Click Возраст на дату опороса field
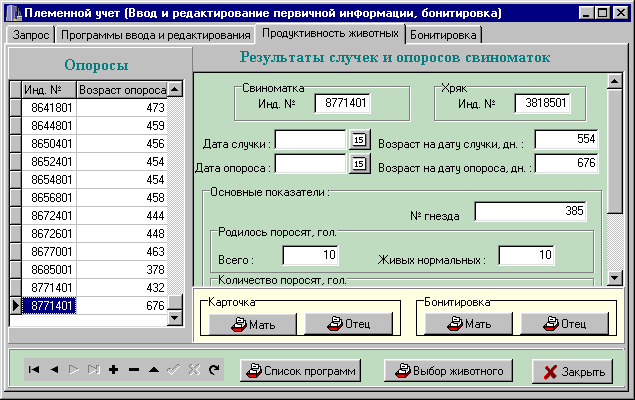635x400 pixels. 566,163
